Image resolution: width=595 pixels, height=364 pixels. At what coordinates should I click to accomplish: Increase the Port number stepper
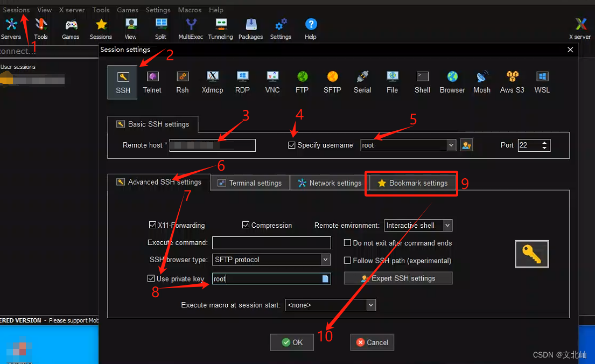(544, 142)
